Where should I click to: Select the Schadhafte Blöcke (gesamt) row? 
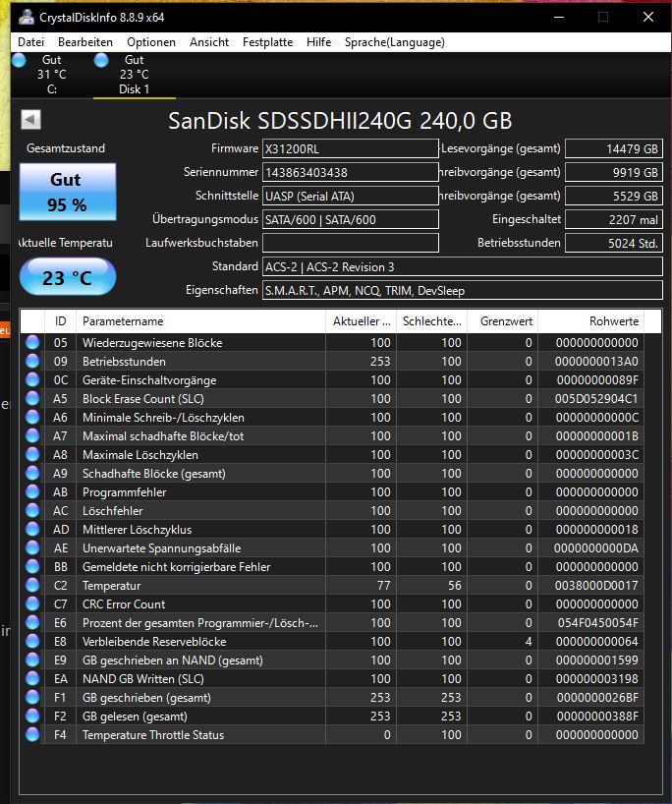[332, 474]
